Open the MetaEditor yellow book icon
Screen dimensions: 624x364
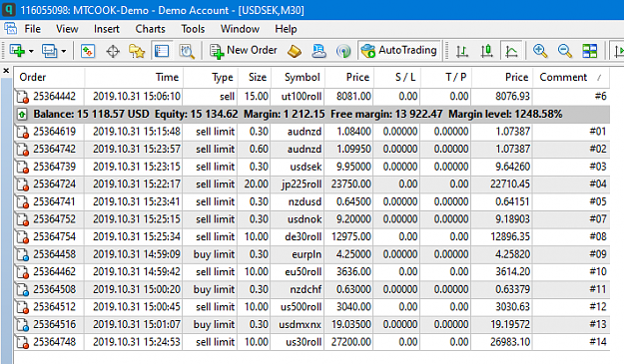coord(295,51)
